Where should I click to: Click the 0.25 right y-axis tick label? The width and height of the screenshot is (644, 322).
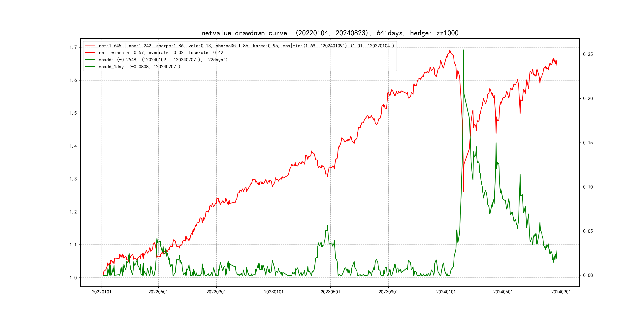point(588,54)
